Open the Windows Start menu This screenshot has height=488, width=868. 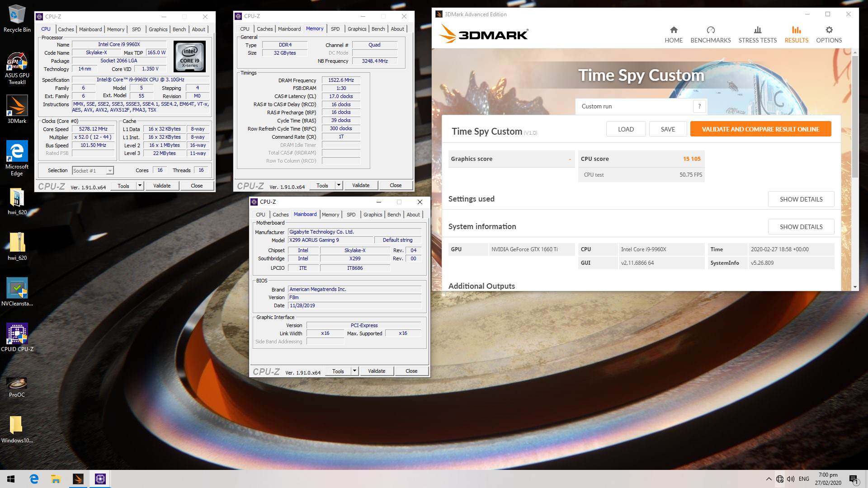[11, 479]
